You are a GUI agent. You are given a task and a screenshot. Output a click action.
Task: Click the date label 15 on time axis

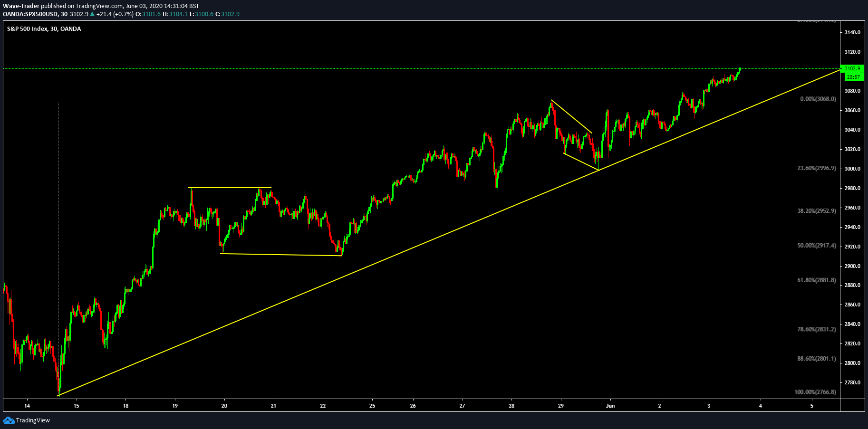click(76, 406)
